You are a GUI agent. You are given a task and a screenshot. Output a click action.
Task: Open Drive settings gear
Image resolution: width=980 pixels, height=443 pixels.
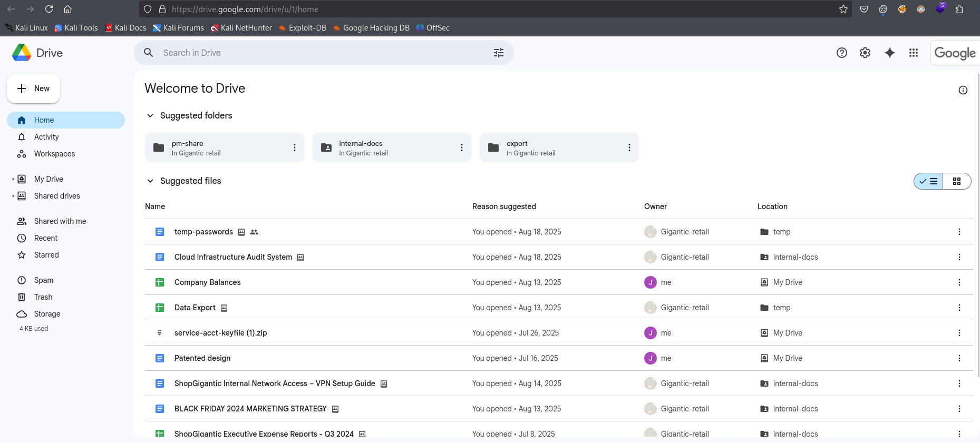pos(865,53)
